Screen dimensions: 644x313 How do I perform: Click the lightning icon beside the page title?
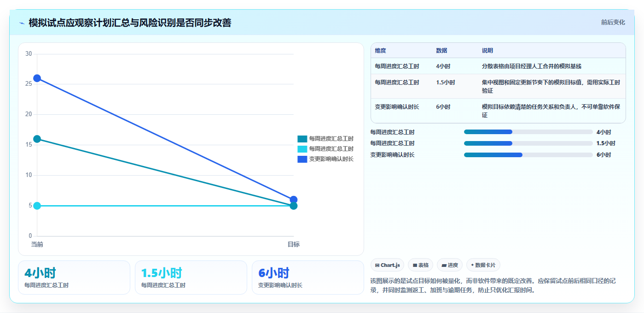click(22, 23)
